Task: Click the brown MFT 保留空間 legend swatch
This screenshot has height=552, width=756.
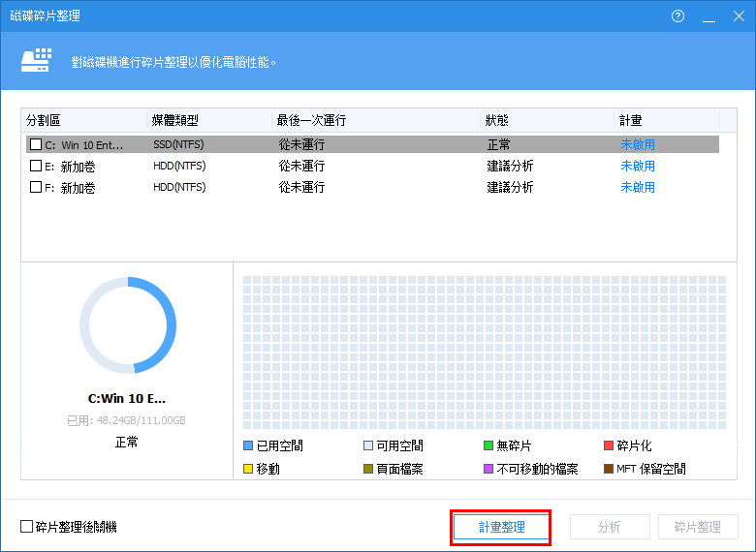Action: click(x=609, y=469)
